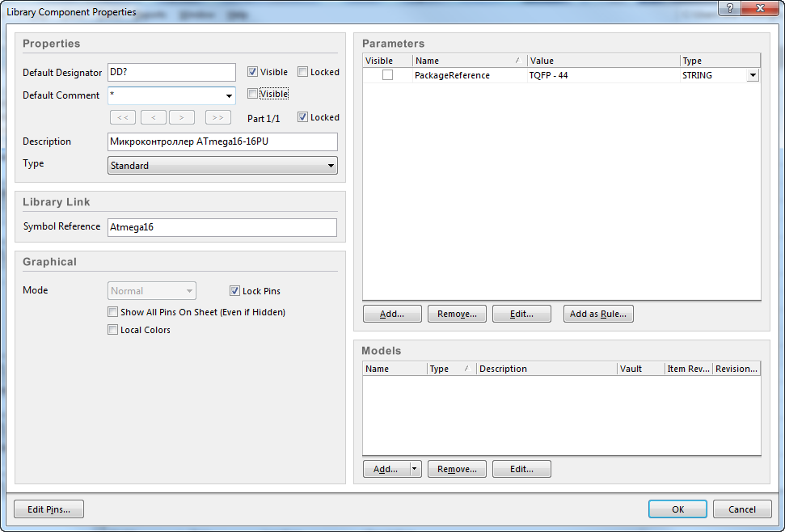
Task: Open the STRING type dropdown arrow
Action: (753, 75)
